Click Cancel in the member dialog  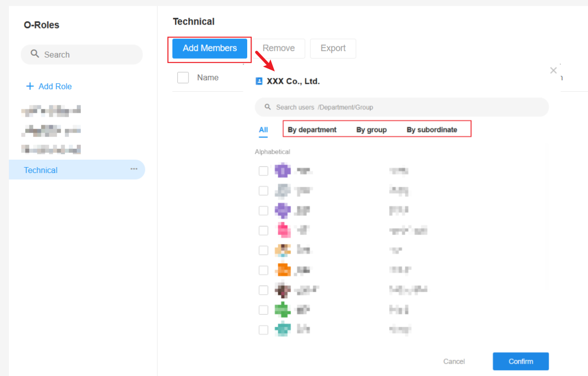[x=454, y=361]
